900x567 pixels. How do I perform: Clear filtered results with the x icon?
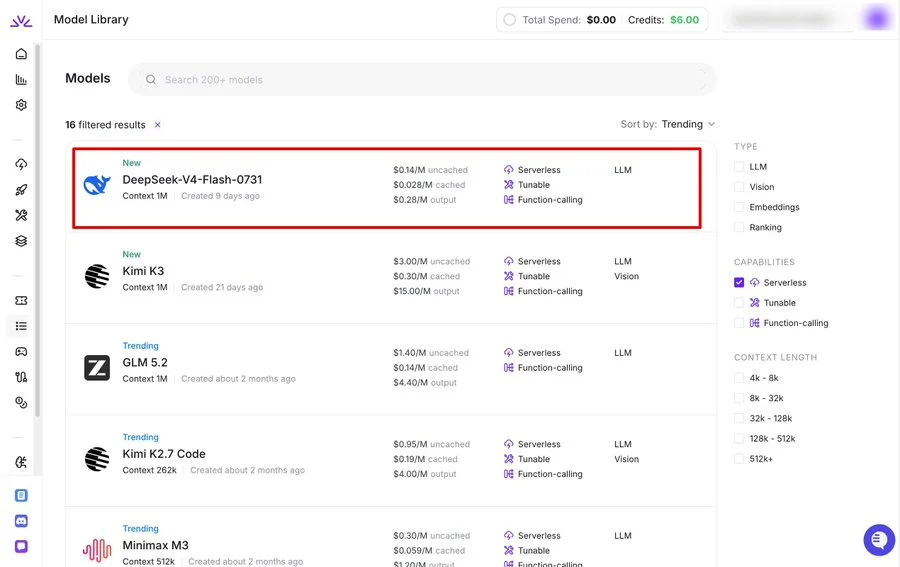click(157, 125)
